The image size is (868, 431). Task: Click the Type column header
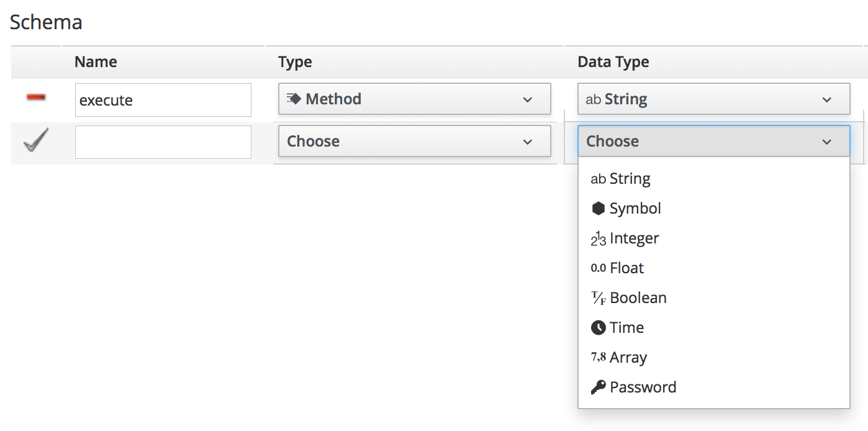(x=295, y=62)
